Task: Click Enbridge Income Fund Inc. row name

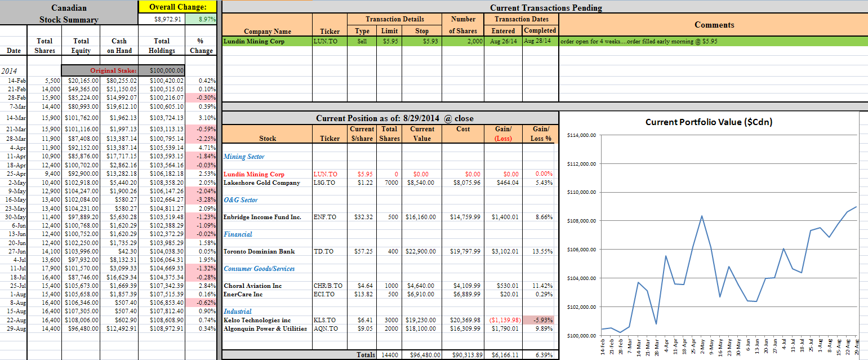Action: [x=262, y=217]
